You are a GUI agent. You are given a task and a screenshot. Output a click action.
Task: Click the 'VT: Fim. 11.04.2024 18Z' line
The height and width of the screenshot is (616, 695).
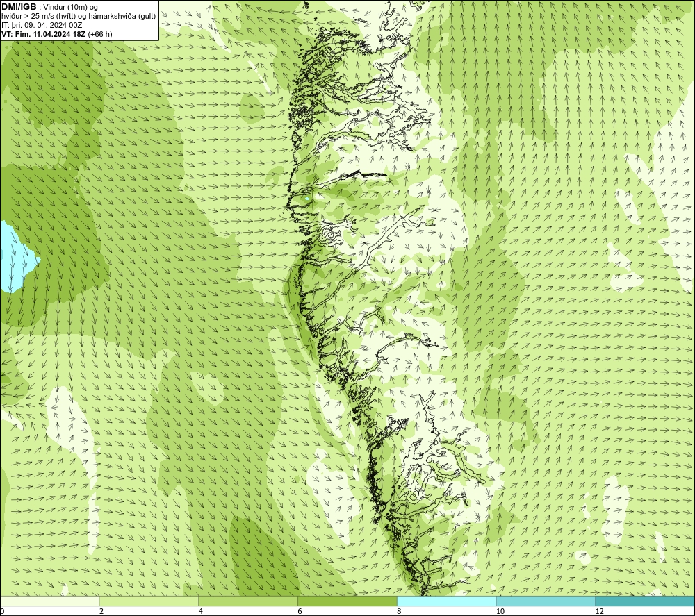point(43,34)
